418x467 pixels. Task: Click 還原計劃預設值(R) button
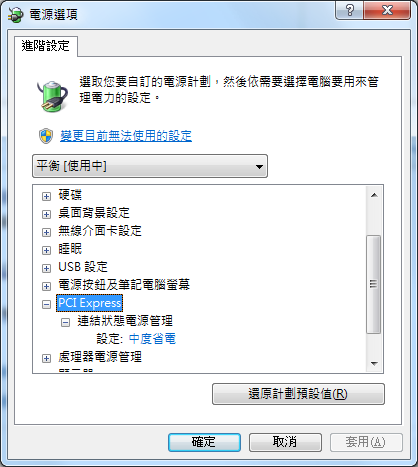click(298, 394)
